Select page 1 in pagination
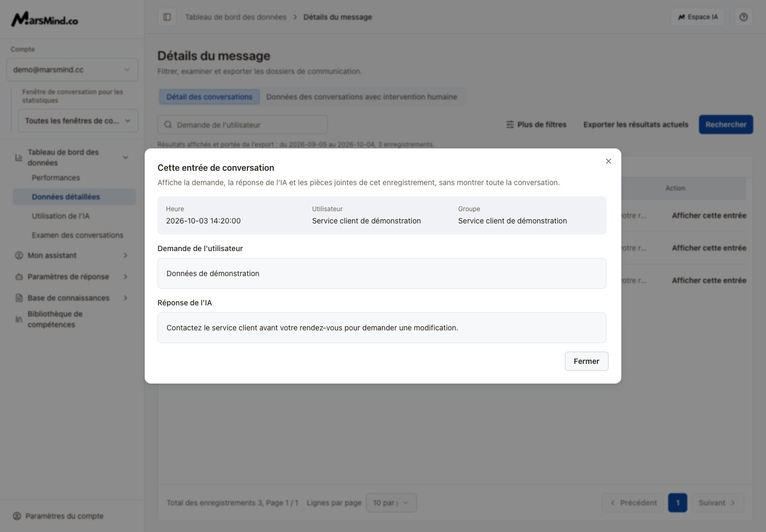This screenshot has height=532, width=766. (678, 503)
